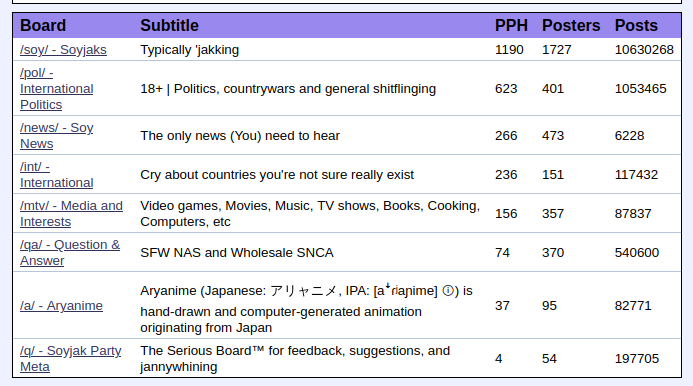The image size is (693, 386).
Task: Open the /int/ - International board link
Action: click(x=57, y=175)
